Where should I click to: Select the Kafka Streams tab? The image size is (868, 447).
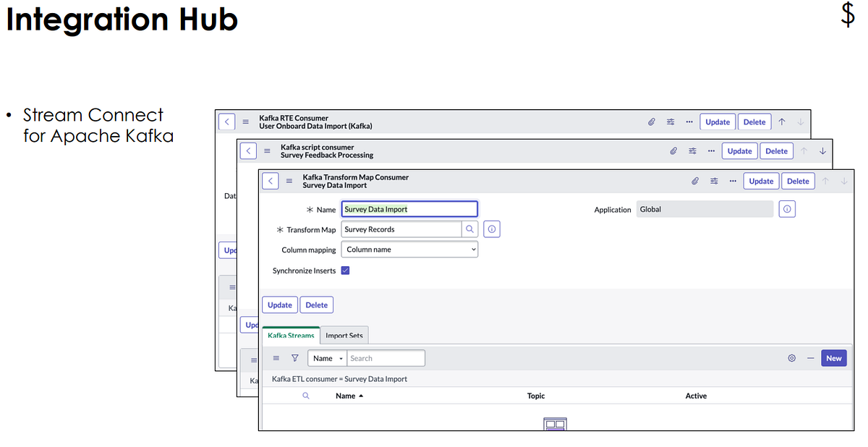(x=291, y=335)
